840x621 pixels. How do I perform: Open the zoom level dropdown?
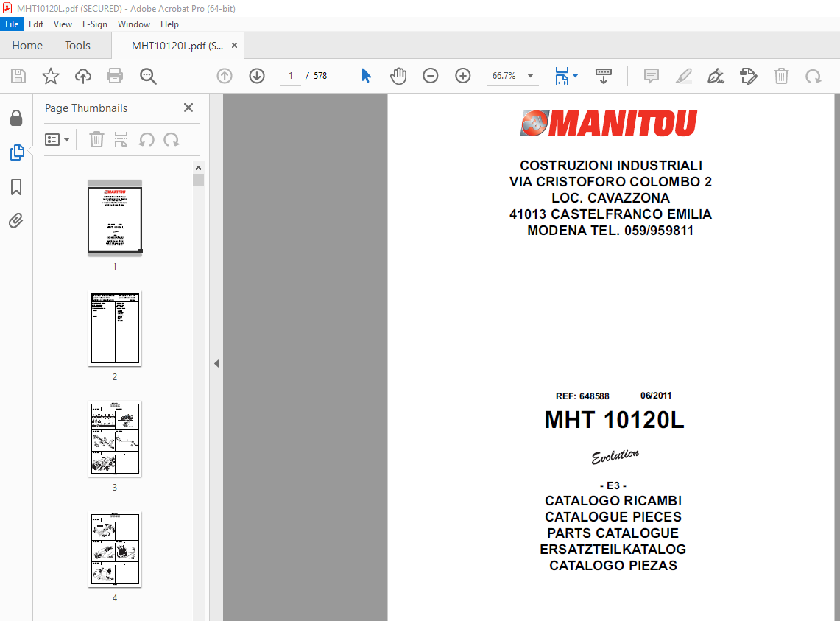click(530, 76)
